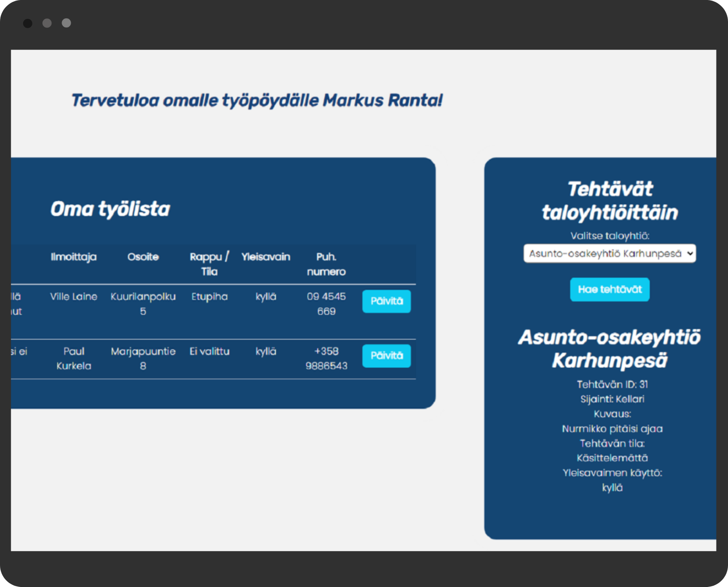Viewport: 728px width, 587px height.
Task: Click the Ilmoittaja column header
Action: tap(74, 257)
